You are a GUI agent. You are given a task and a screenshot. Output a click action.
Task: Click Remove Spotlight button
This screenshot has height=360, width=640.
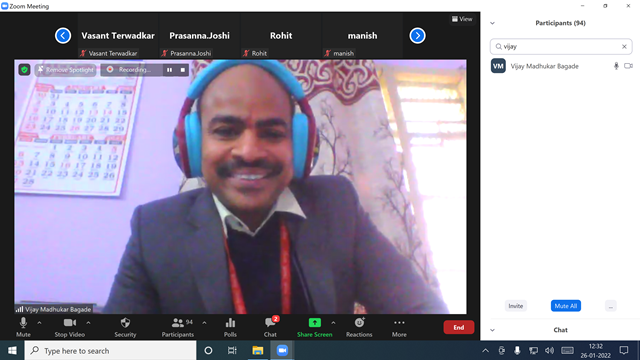tap(66, 70)
